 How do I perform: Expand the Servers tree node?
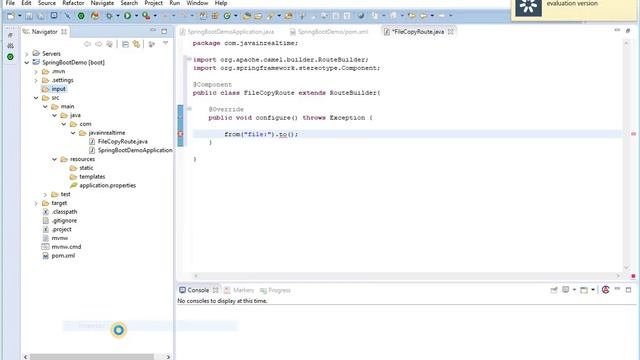click(x=27, y=54)
